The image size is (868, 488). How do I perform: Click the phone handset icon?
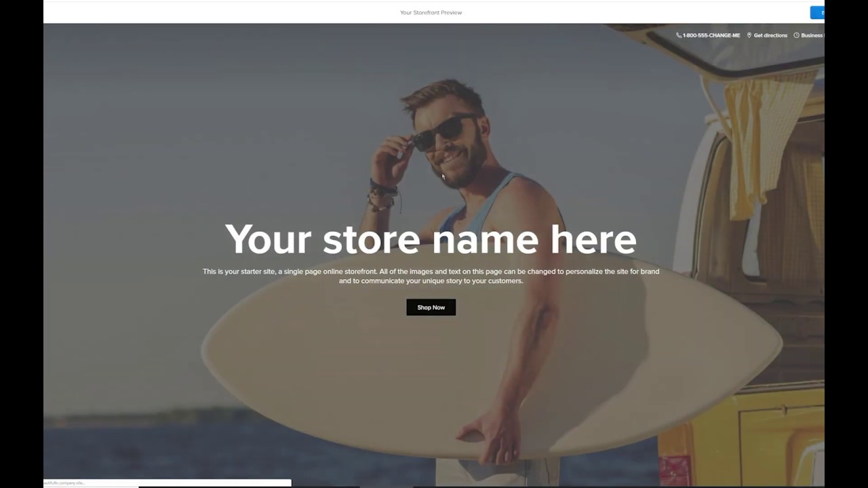(x=679, y=35)
